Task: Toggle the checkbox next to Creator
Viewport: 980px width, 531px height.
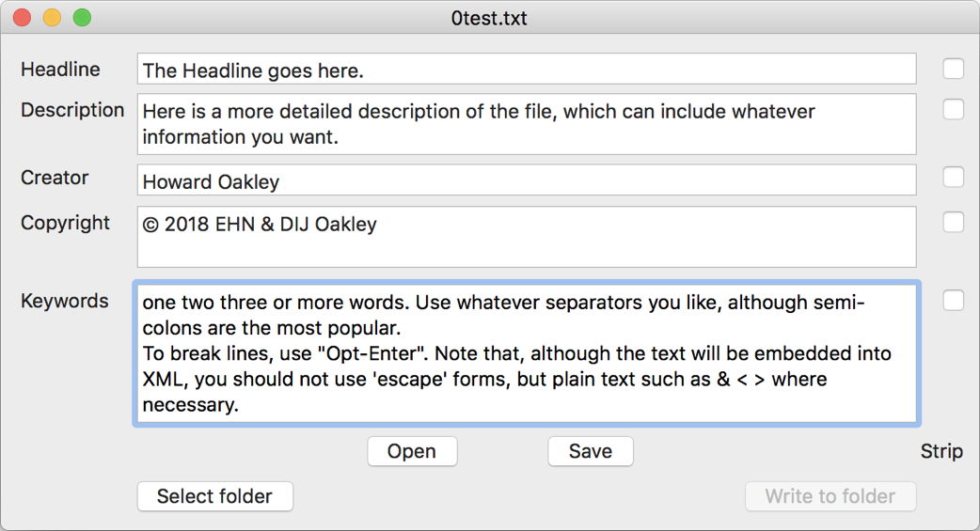Action: [x=954, y=177]
